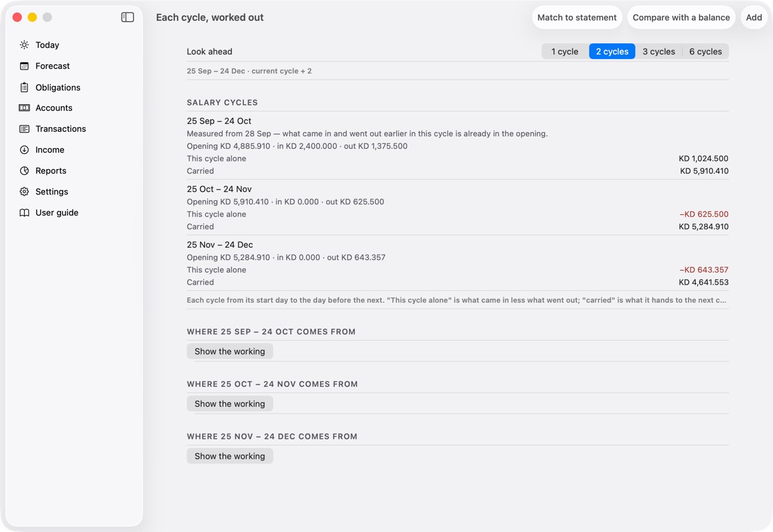Show the working for 25 Oct – 24 Nov
Image resolution: width=773 pixels, height=532 pixels.
click(230, 404)
